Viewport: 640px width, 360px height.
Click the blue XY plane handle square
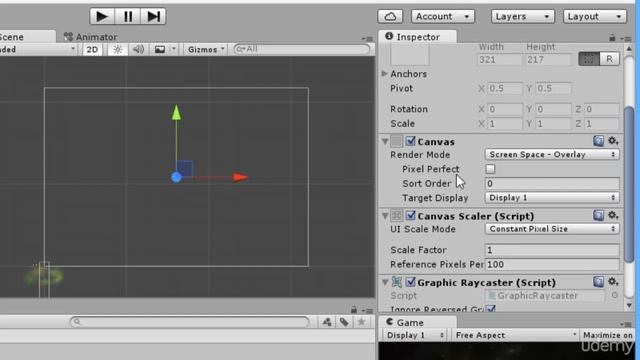tap(185, 169)
